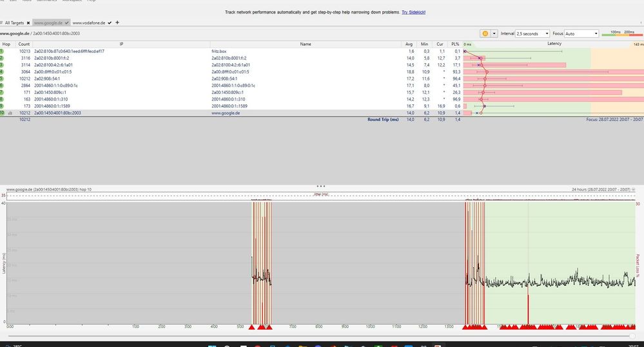This screenshot has width=644, height=347.
Task: Click the green hop 1 number badge
Action: [x=2, y=52]
